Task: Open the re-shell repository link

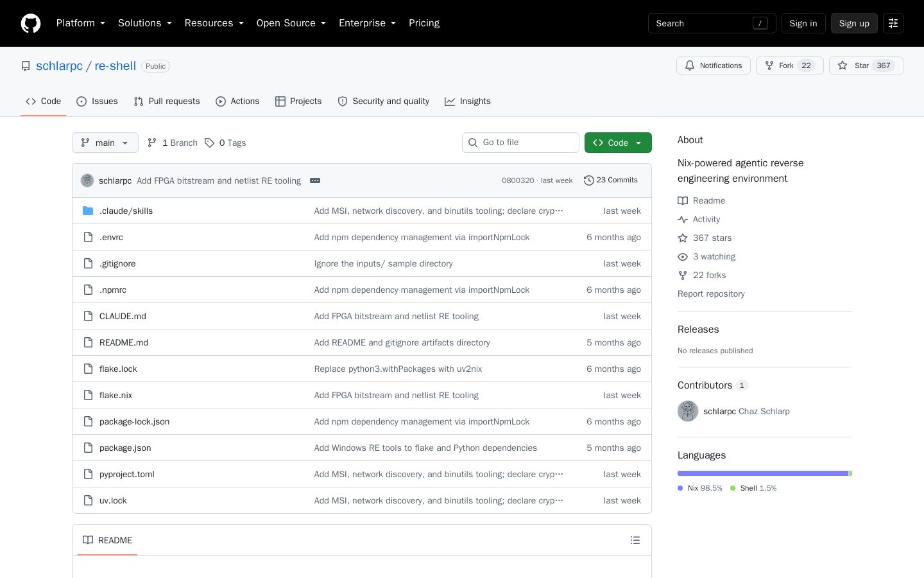Action: (x=116, y=66)
